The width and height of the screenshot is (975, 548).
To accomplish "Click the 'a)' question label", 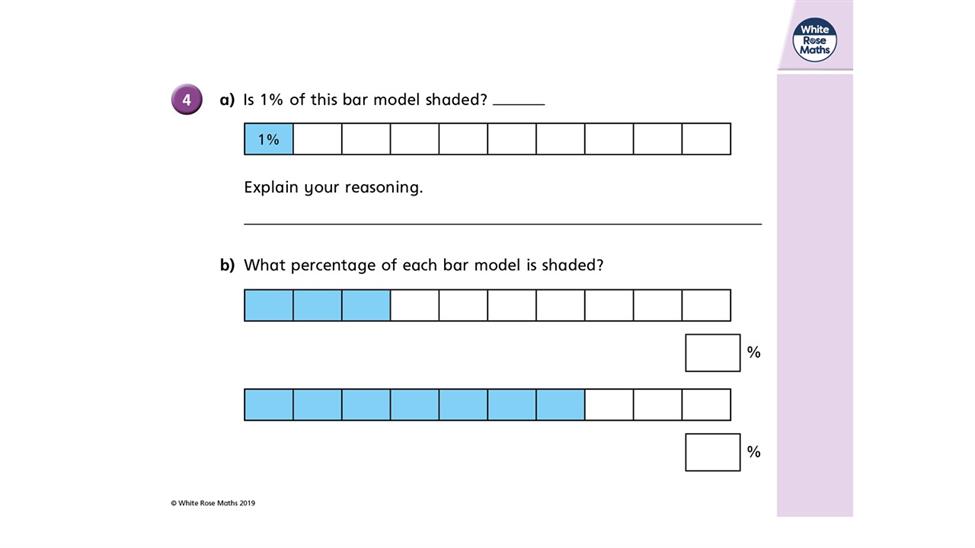I will 227,100.
